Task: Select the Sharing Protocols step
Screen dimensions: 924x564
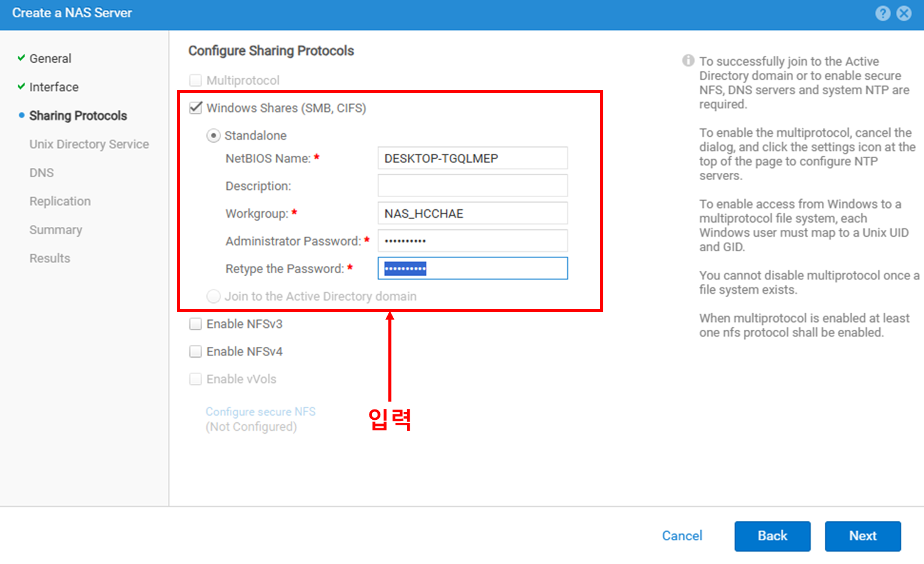Action: pyautogui.click(x=78, y=116)
